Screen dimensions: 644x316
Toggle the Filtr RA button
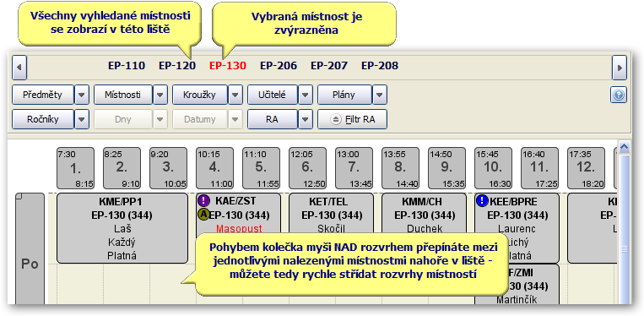(353, 120)
